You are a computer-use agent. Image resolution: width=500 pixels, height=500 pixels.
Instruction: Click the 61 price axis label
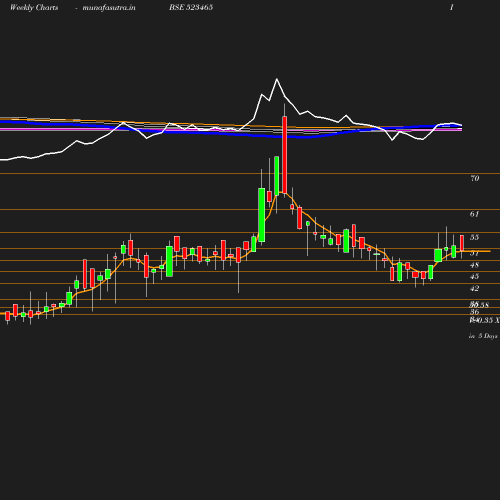(x=474, y=214)
